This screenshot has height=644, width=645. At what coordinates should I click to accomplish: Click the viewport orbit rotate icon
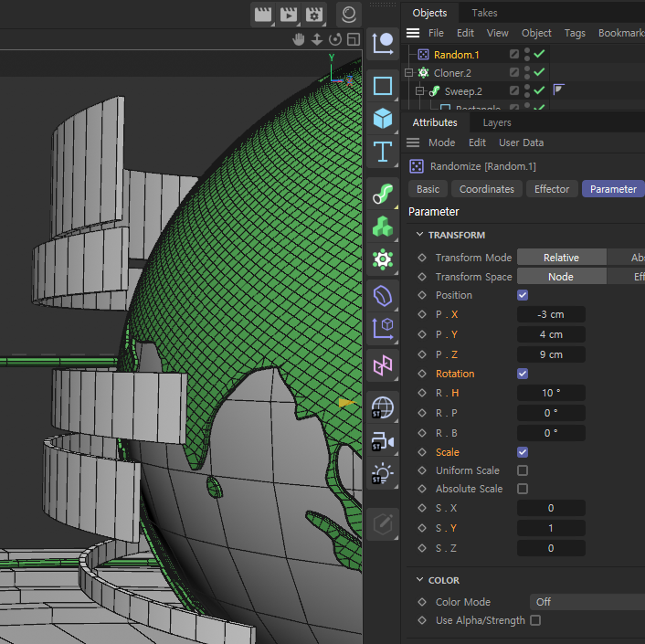tap(335, 39)
